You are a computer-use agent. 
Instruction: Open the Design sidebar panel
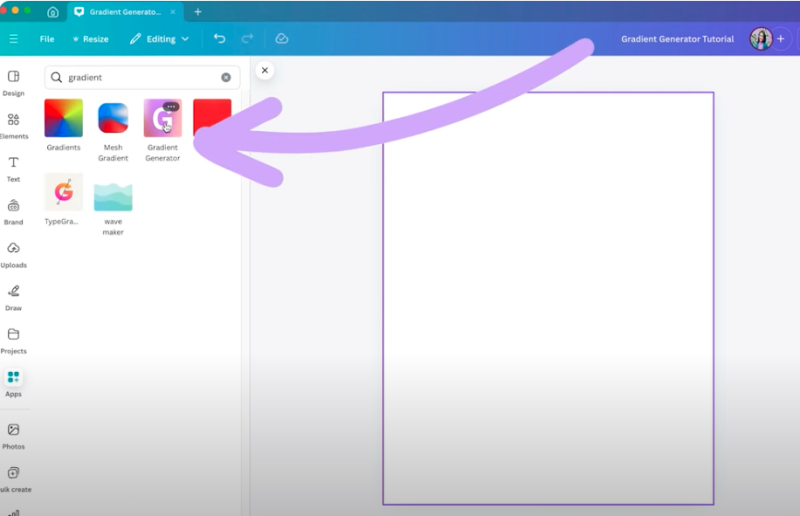[13, 83]
